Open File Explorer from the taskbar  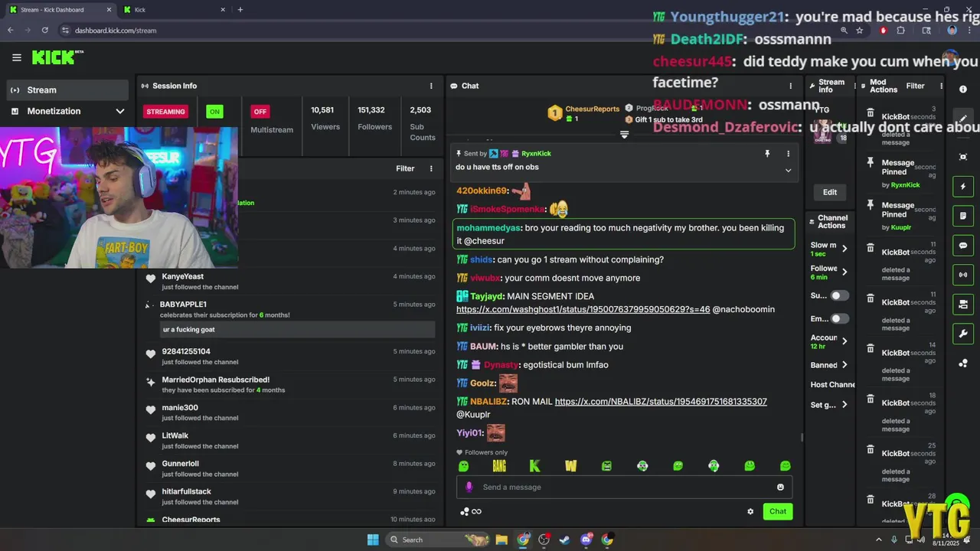pyautogui.click(x=501, y=540)
